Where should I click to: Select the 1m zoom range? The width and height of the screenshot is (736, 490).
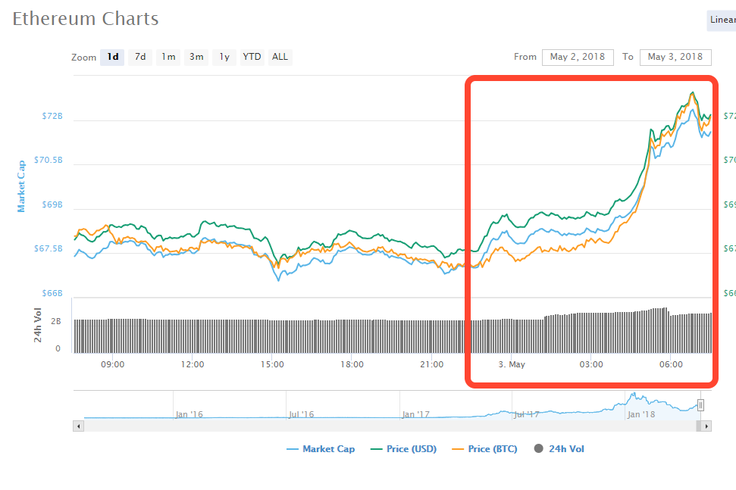tap(169, 57)
